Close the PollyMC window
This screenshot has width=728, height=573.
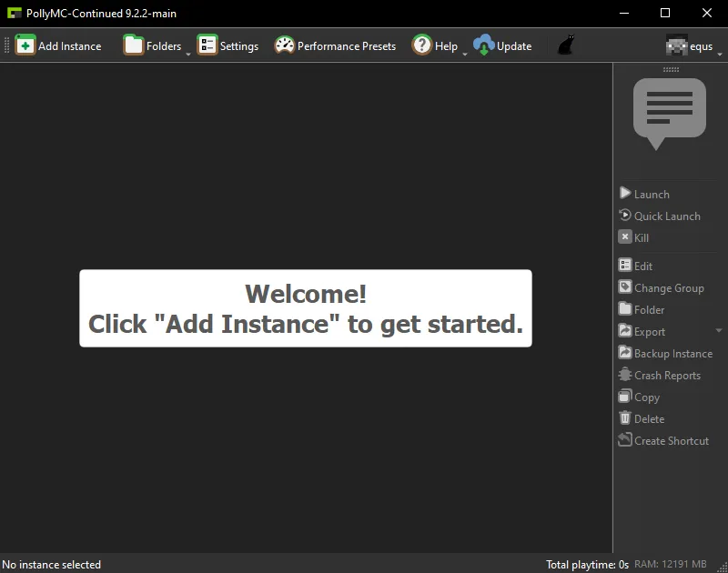[x=707, y=13]
